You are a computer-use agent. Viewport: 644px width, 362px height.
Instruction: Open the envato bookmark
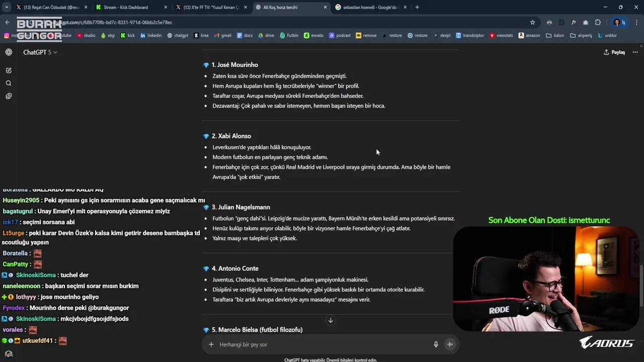click(x=314, y=36)
